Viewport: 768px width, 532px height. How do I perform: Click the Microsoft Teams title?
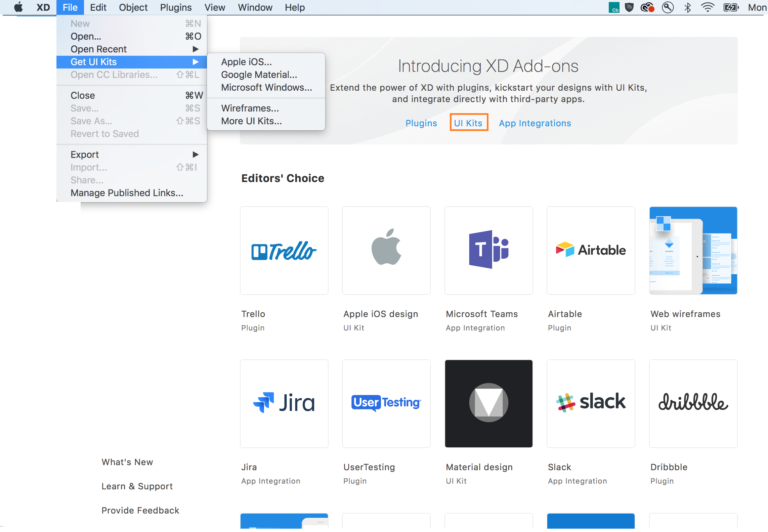(x=482, y=314)
